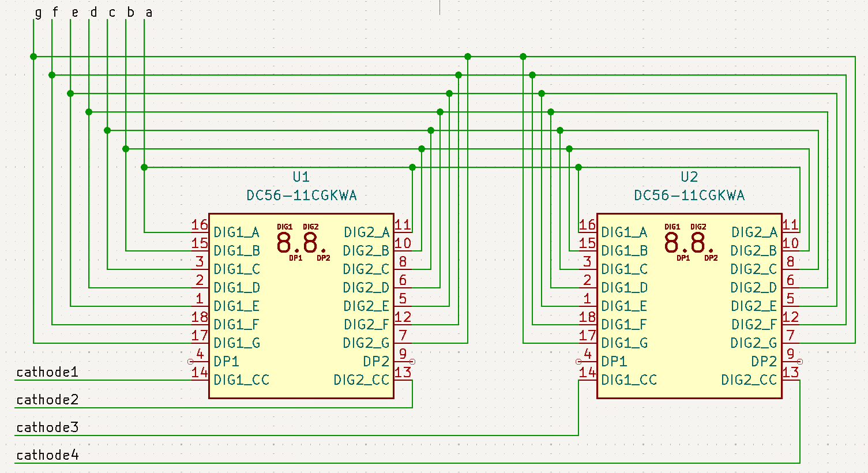Click the DIG2_G pin name on U2
868x473 pixels.
pyautogui.click(x=754, y=343)
